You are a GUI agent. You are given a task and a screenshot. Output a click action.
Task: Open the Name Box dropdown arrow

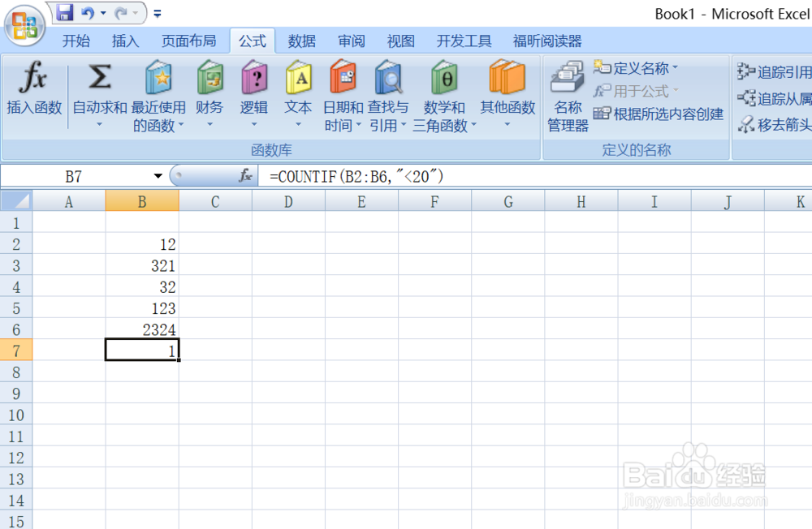[x=158, y=175]
